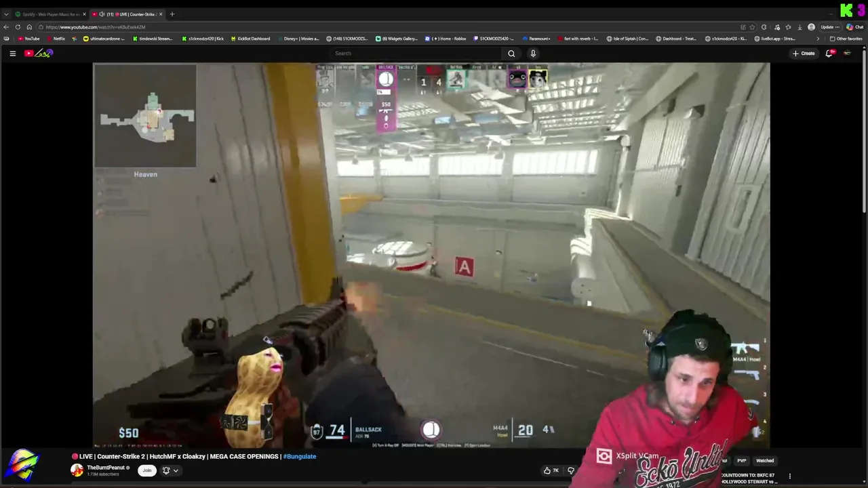This screenshot has height=488, width=868.
Task: Open Copilot Chat in browser toolbar
Action: (854, 27)
